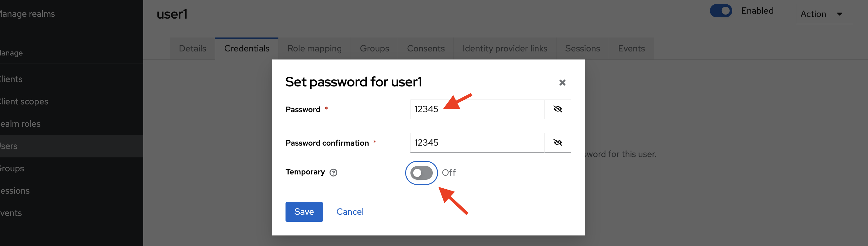The height and width of the screenshot is (246, 868).
Task: View the Sessions tab
Action: 582,49
